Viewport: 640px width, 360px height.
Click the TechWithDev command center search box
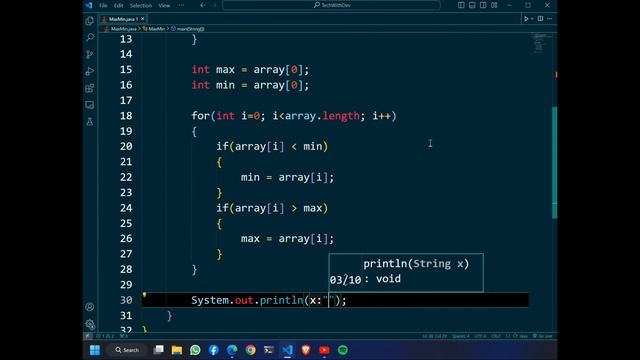[331, 5]
